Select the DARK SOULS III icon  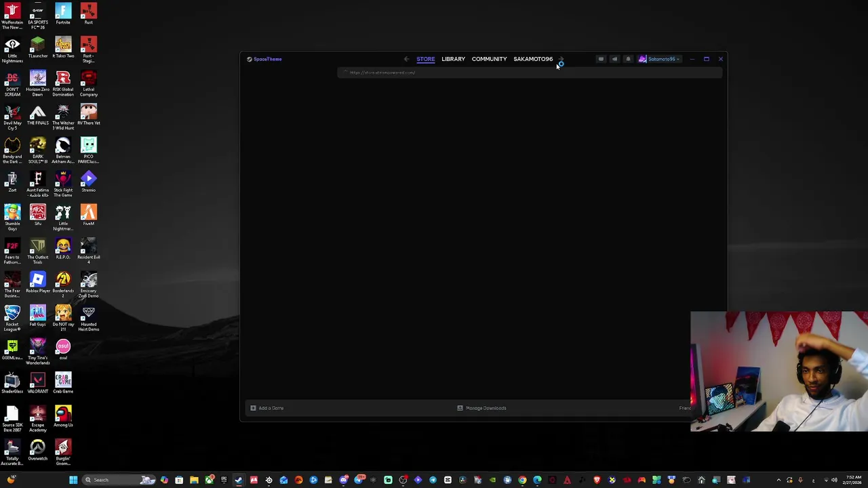38,151
